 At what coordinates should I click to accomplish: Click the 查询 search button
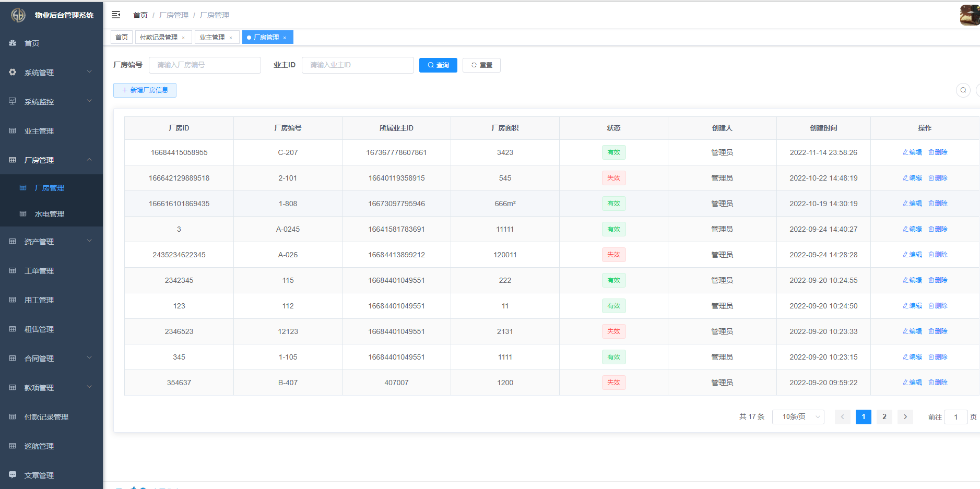(438, 65)
